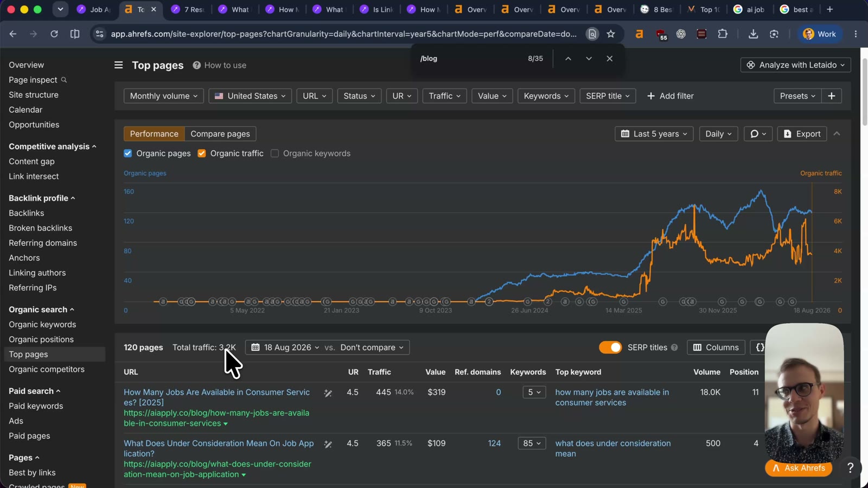Uncheck the Organic pages checkbox

(x=128, y=153)
